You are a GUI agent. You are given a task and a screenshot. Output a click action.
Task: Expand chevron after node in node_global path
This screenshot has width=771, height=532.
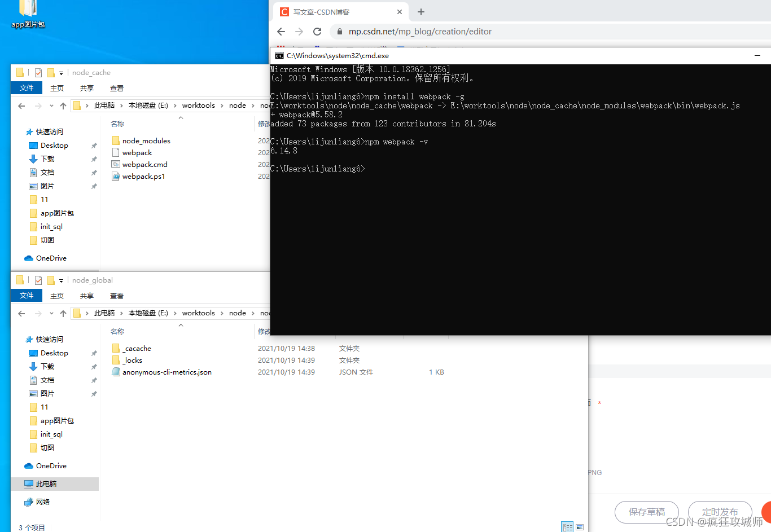(253, 313)
